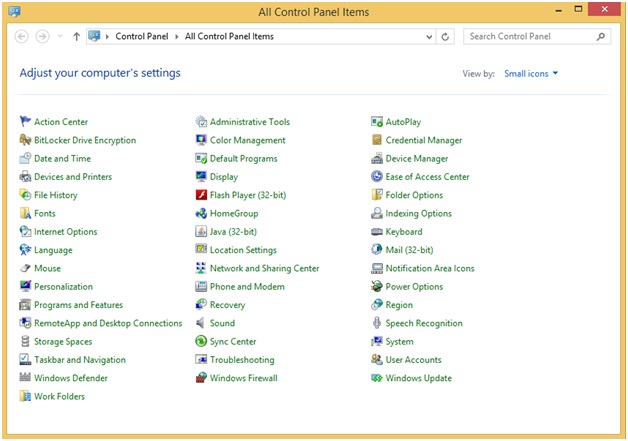Click into the Search Control Panel field
628x441 pixels.
tap(528, 37)
